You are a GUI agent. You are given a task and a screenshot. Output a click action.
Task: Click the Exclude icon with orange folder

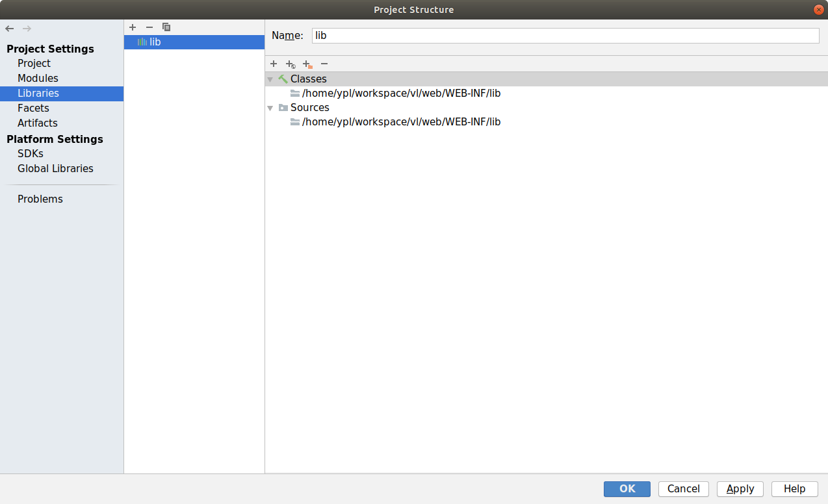click(307, 64)
